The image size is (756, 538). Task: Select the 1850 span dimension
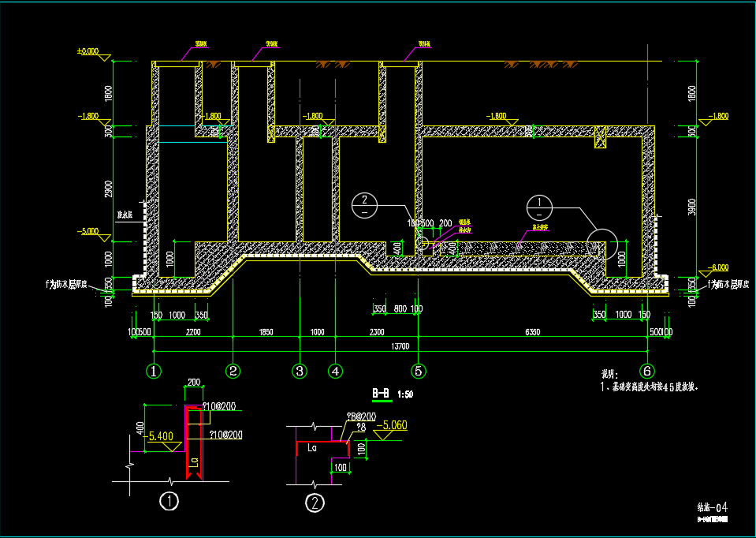266,332
